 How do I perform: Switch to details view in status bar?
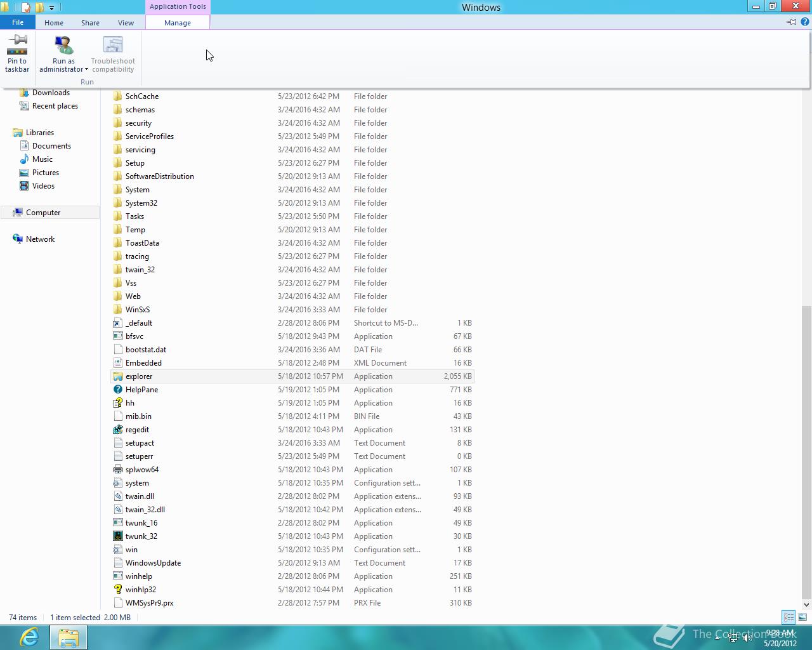(x=789, y=617)
